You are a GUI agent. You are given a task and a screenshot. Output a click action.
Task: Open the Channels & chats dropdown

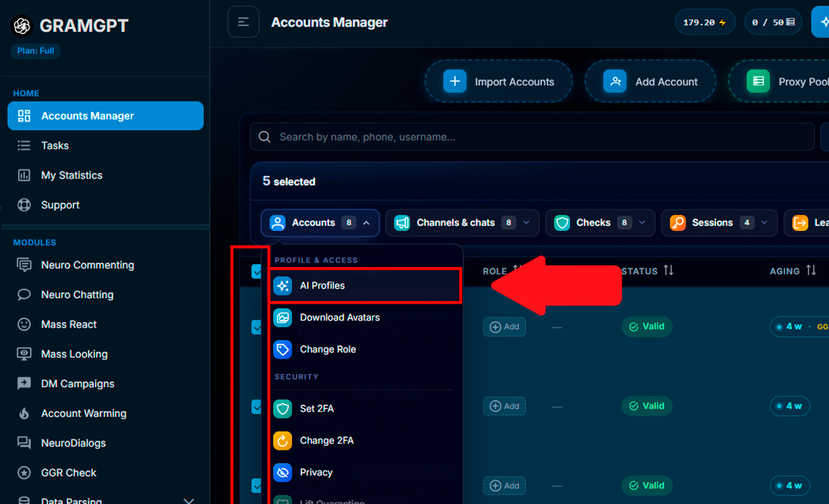pyautogui.click(x=462, y=223)
